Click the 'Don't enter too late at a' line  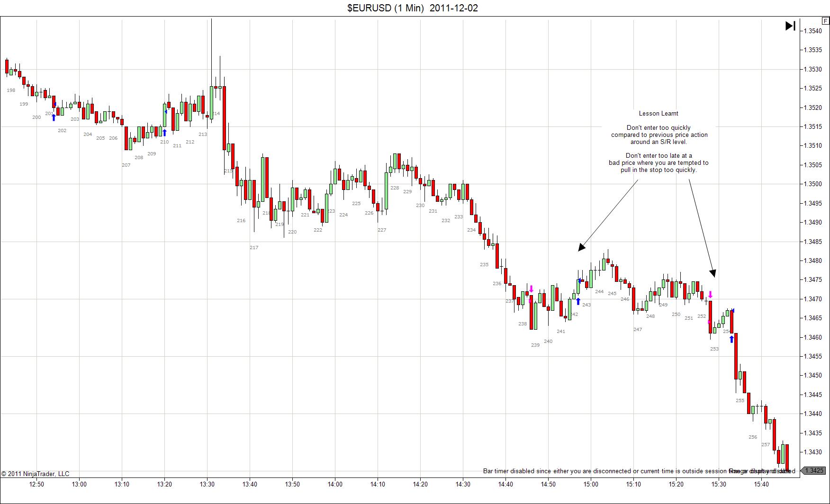point(659,155)
